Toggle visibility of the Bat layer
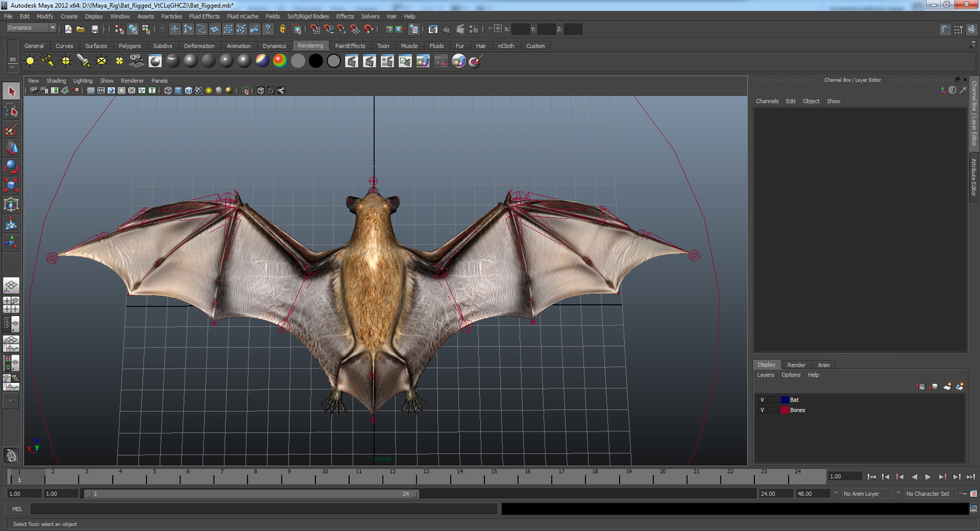Screen dimensions: 980x531 point(762,400)
